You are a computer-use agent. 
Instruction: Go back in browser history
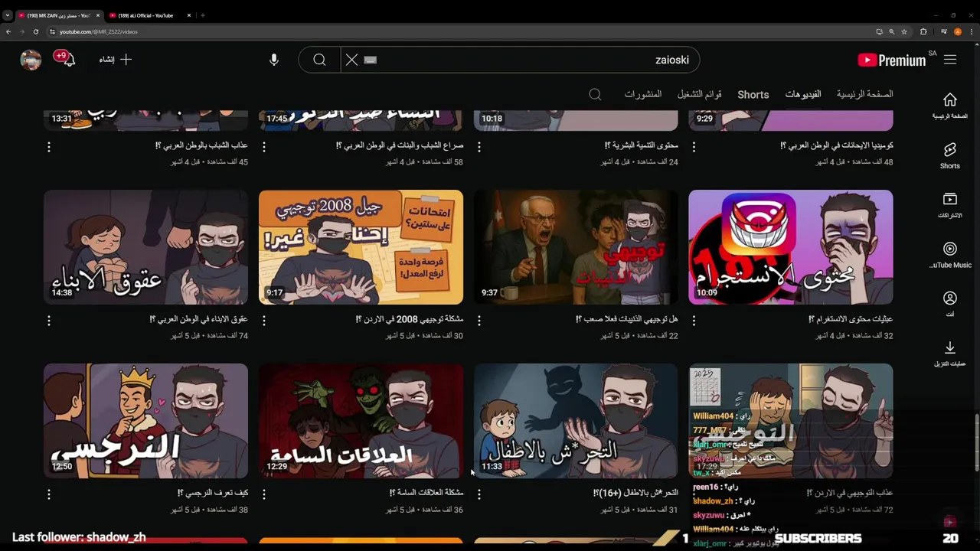click(8, 31)
